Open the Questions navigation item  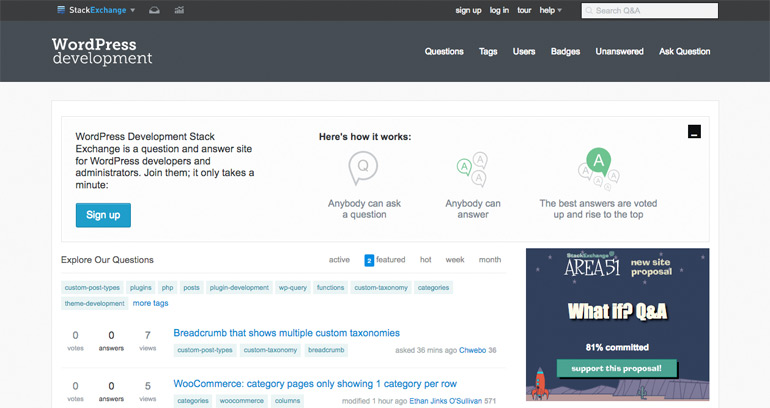(444, 52)
